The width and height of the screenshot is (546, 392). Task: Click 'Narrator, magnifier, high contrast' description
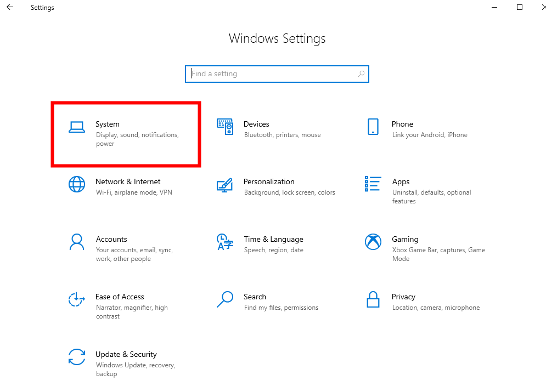pyautogui.click(x=132, y=312)
